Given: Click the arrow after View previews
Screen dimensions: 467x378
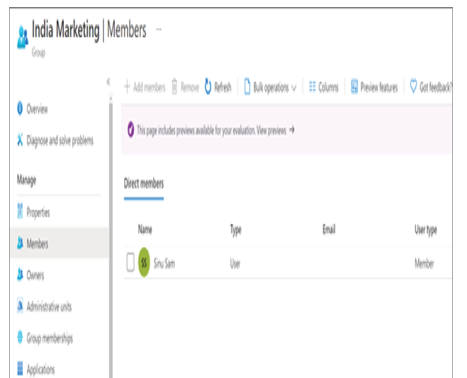Looking at the screenshot, I should (292, 130).
